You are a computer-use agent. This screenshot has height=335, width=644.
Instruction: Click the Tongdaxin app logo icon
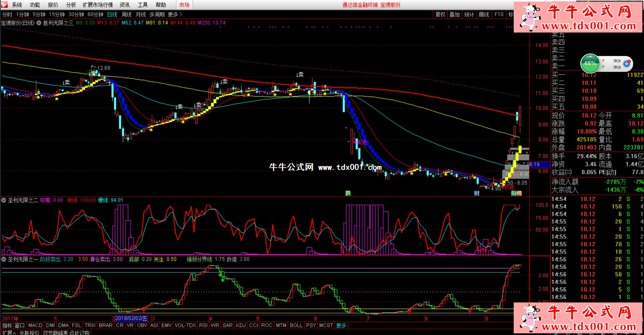point(4,4)
